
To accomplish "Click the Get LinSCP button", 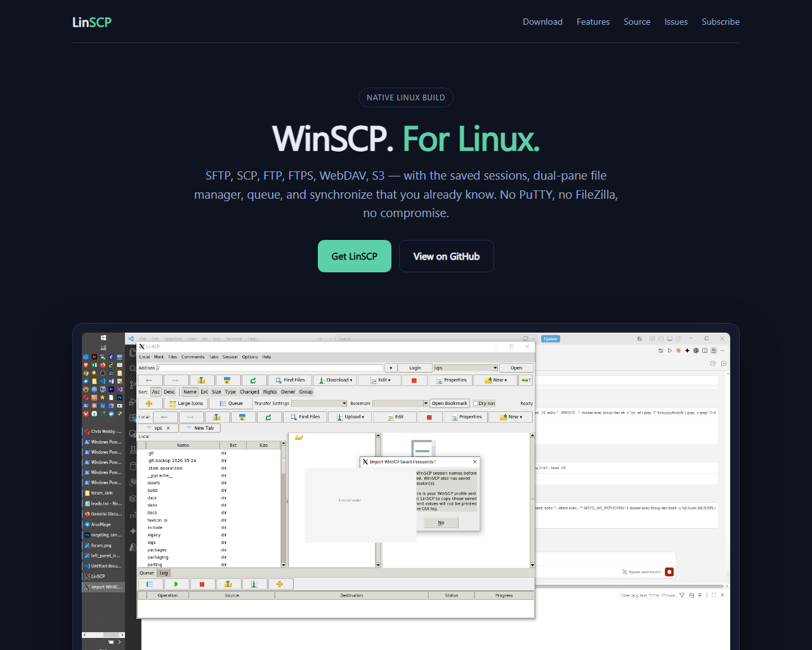I will [x=355, y=256].
